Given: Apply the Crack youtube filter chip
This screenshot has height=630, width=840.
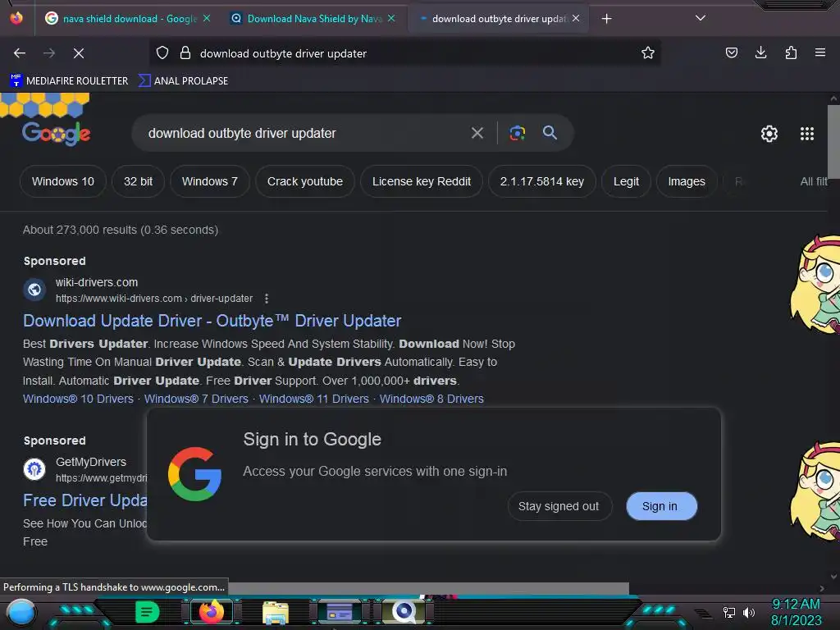Looking at the screenshot, I should 305,181.
